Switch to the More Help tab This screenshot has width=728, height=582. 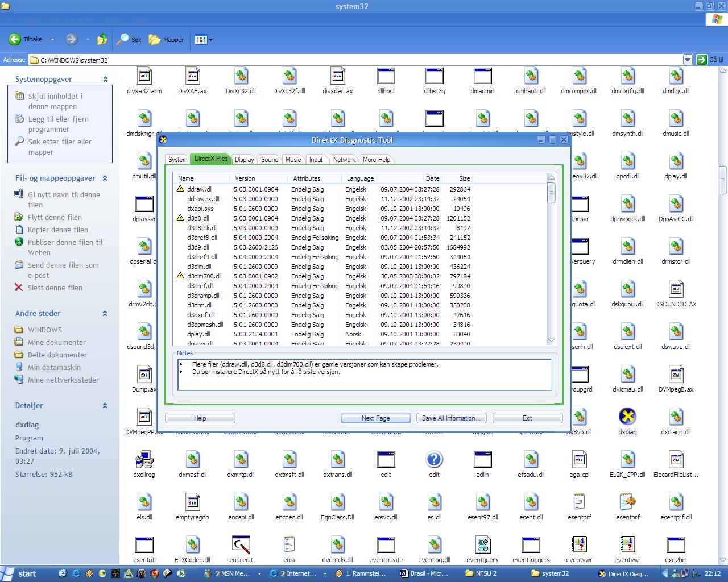pyautogui.click(x=377, y=160)
